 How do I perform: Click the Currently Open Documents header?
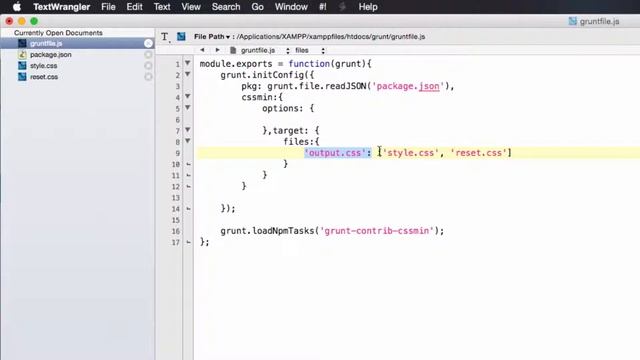pos(58,33)
